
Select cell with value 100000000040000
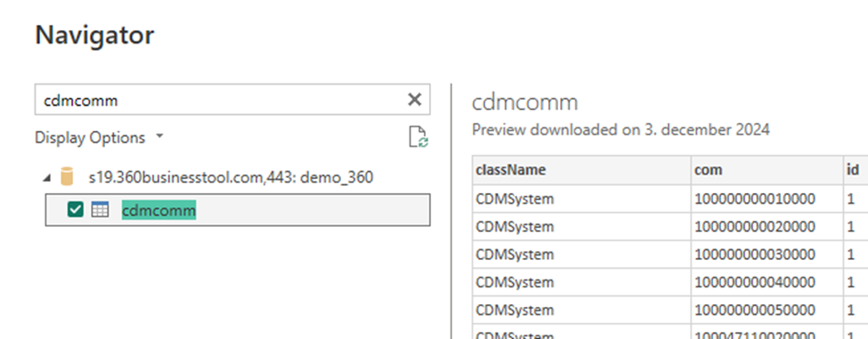pos(767,282)
